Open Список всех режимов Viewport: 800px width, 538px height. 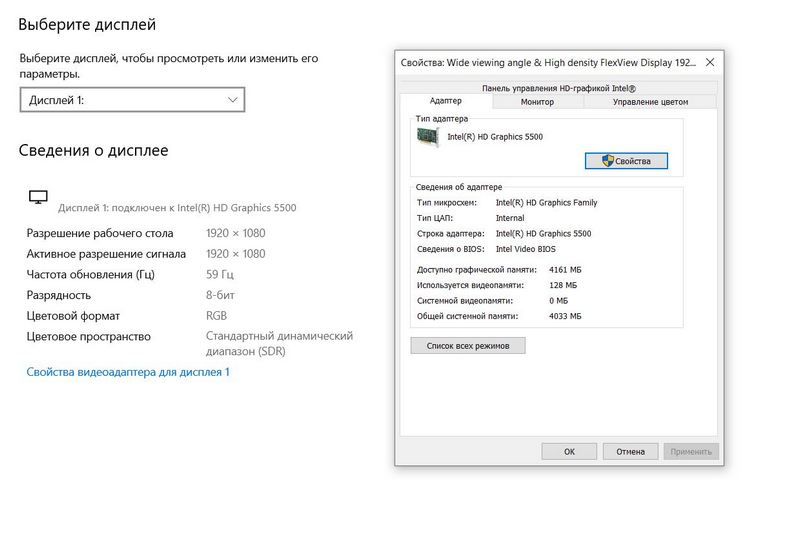468,346
